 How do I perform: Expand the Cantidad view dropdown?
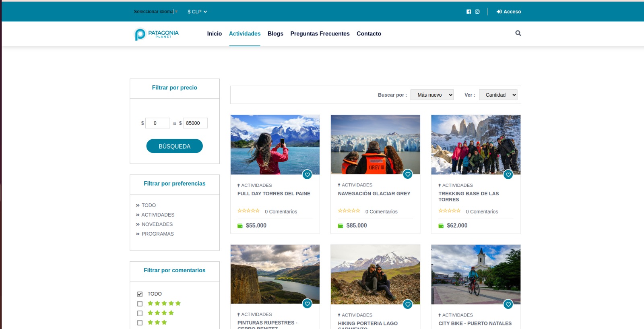(x=498, y=95)
